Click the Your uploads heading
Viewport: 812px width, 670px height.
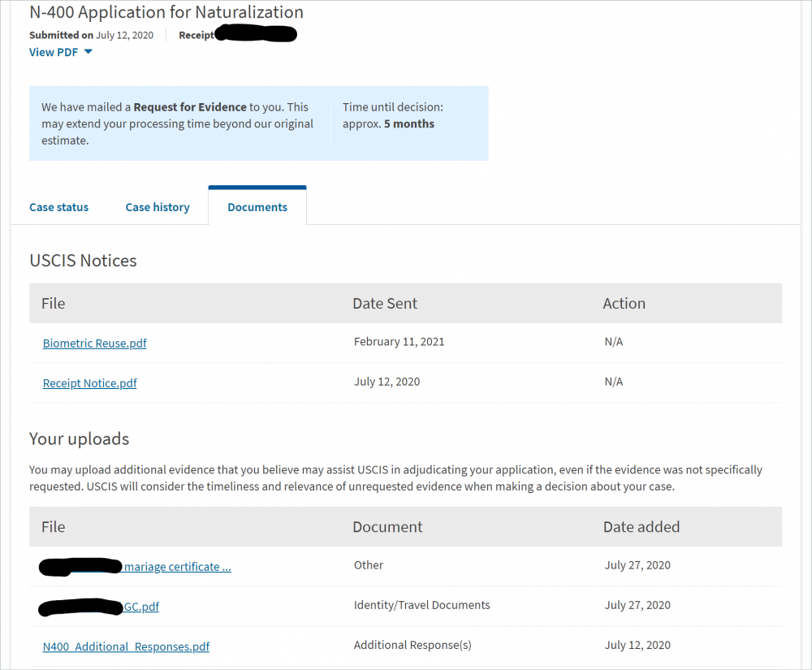tap(80, 439)
